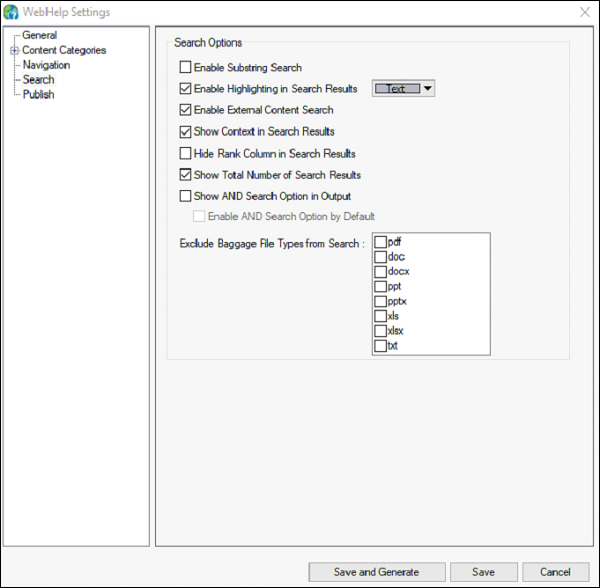Image resolution: width=600 pixels, height=588 pixels.
Task: Check the txt file type box
Action: point(380,346)
